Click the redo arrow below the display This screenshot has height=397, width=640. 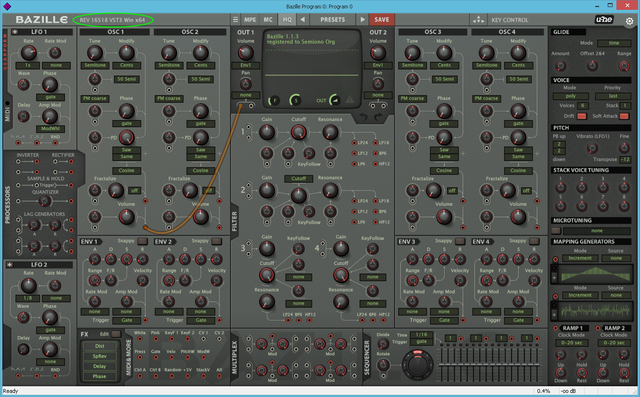378,118
